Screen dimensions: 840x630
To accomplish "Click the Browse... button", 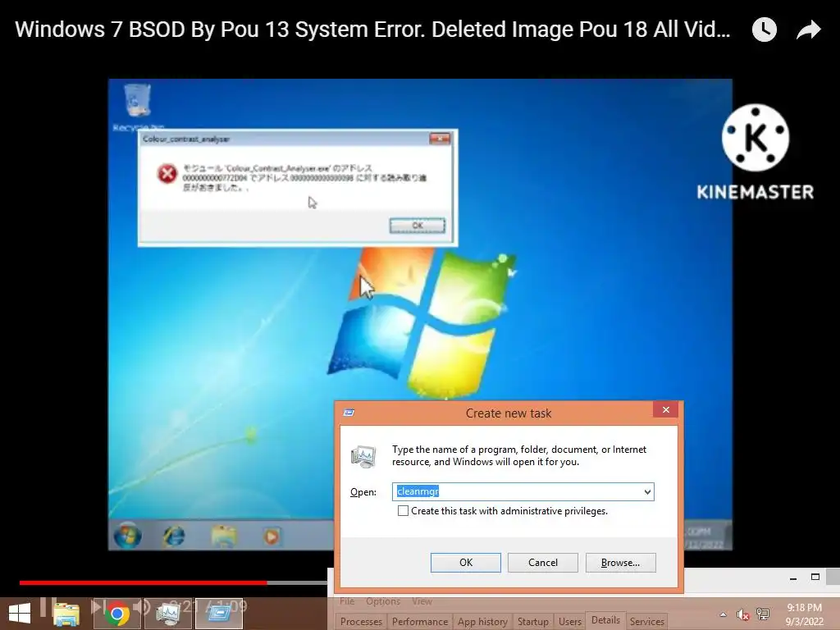I will 620,563.
